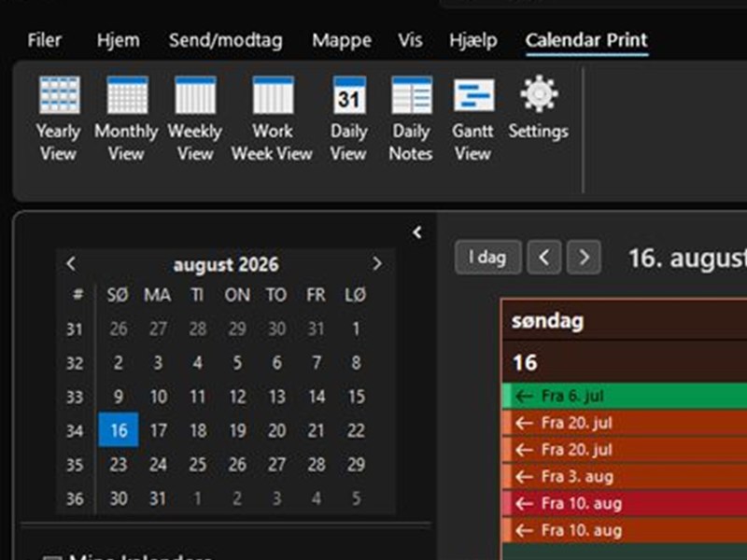Switch to the Vis tab
747x560 pixels.
pos(410,40)
